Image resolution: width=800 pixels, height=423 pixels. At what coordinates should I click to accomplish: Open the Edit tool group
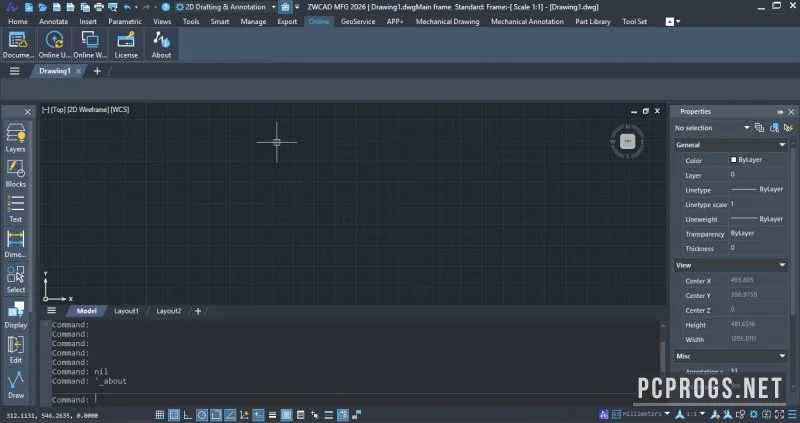[x=15, y=349]
